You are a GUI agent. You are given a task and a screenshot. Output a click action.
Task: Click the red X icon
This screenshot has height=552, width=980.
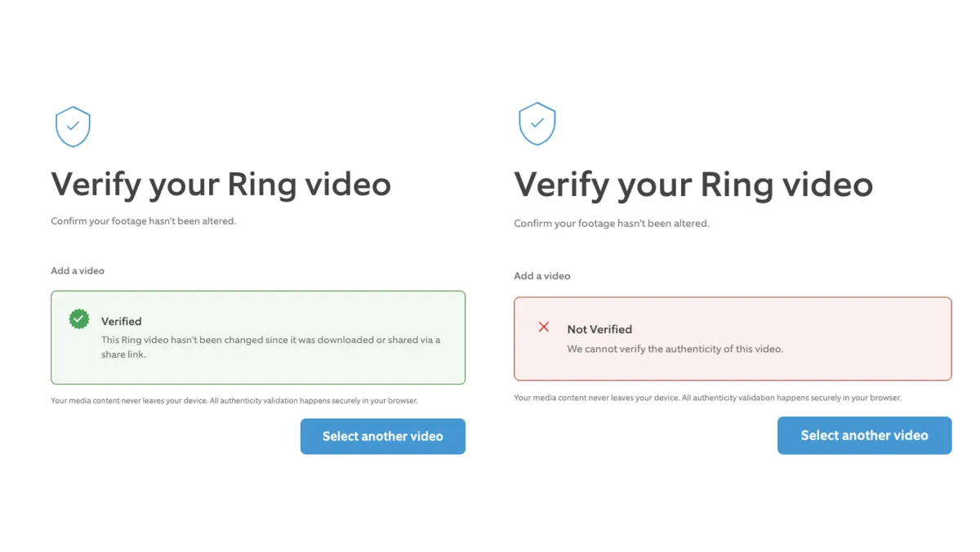[544, 327]
